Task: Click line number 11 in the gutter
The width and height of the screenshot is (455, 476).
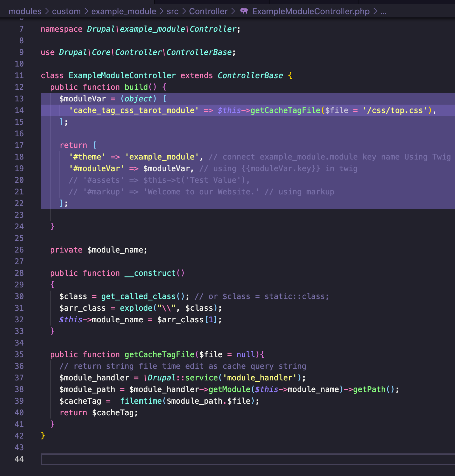Action: (x=19, y=76)
